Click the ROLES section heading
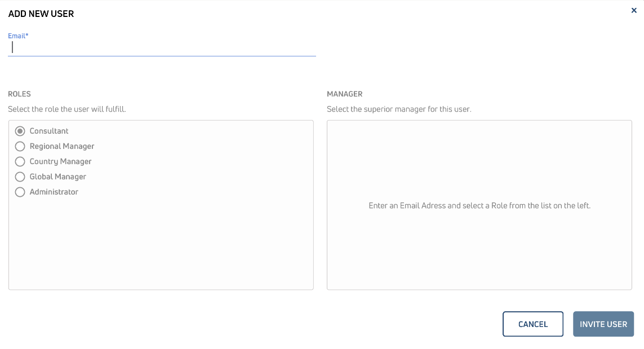 point(19,94)
